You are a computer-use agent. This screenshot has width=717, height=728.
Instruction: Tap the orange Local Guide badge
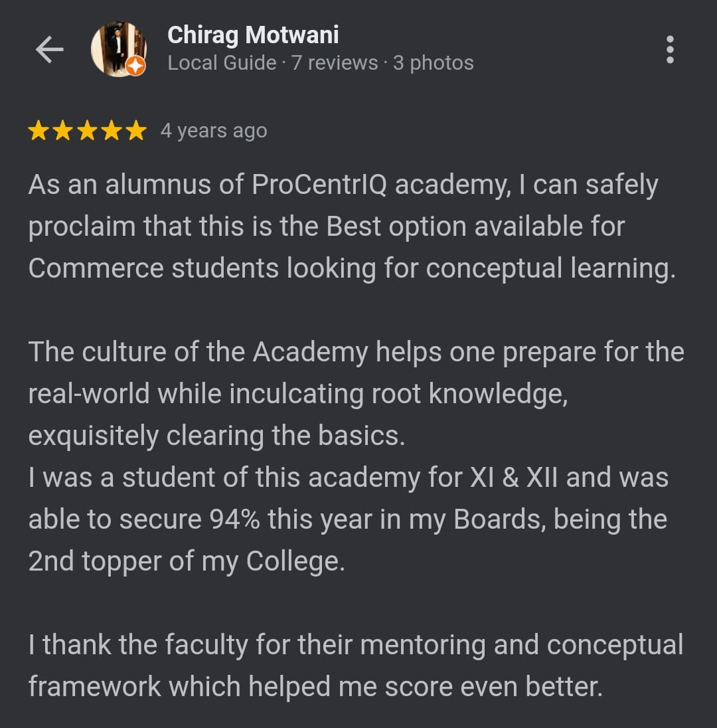pyautogui.click(x=135, y=66)
